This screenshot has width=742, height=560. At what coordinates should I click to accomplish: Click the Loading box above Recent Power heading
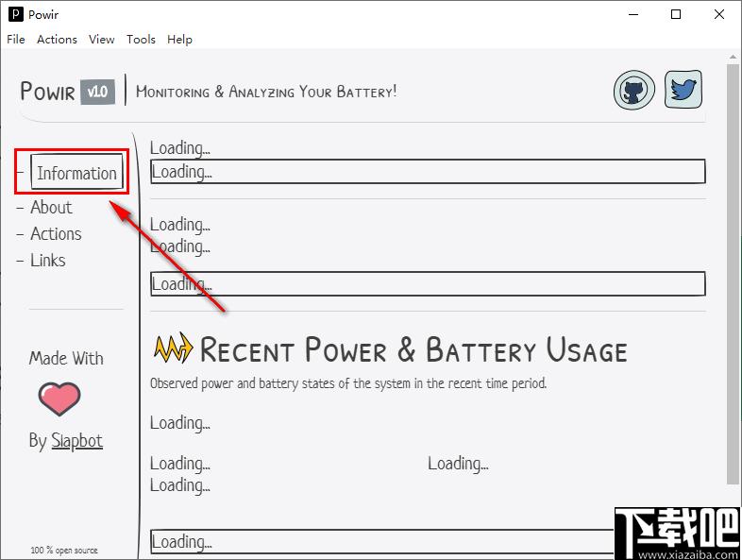click(x=428, y=284)
